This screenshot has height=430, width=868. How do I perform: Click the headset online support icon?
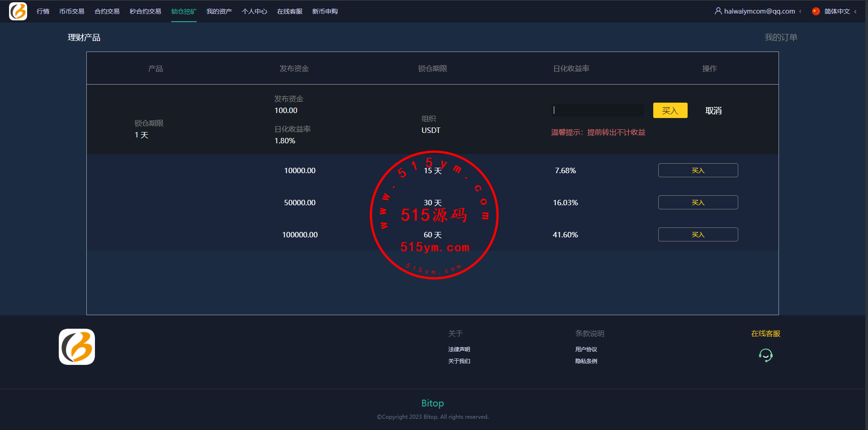(765, 355)
